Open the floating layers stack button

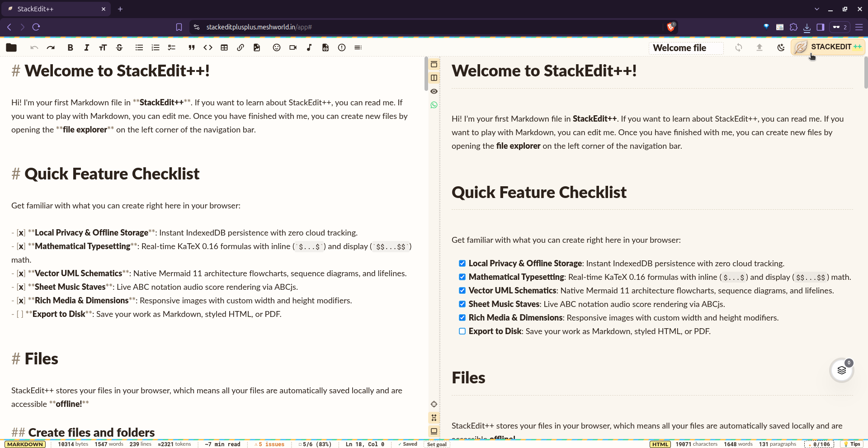[841, 371]
